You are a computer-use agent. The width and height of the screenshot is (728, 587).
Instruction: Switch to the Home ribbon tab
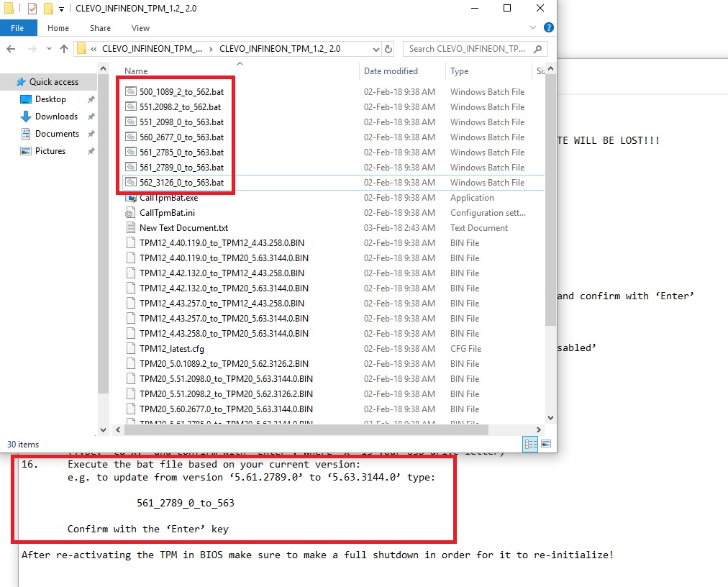58,28
